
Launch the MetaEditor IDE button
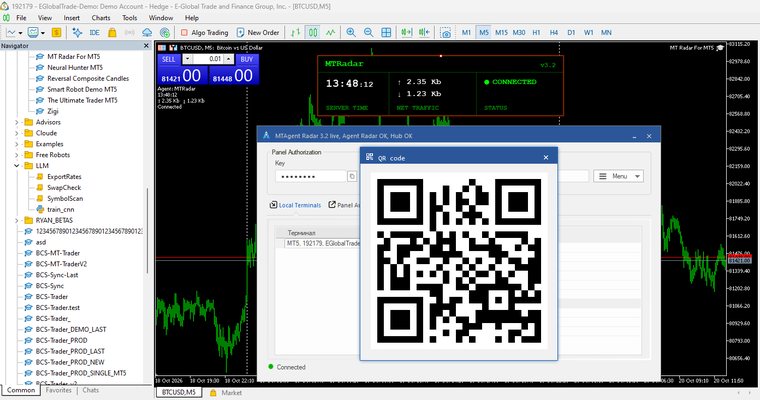point(95,32)
